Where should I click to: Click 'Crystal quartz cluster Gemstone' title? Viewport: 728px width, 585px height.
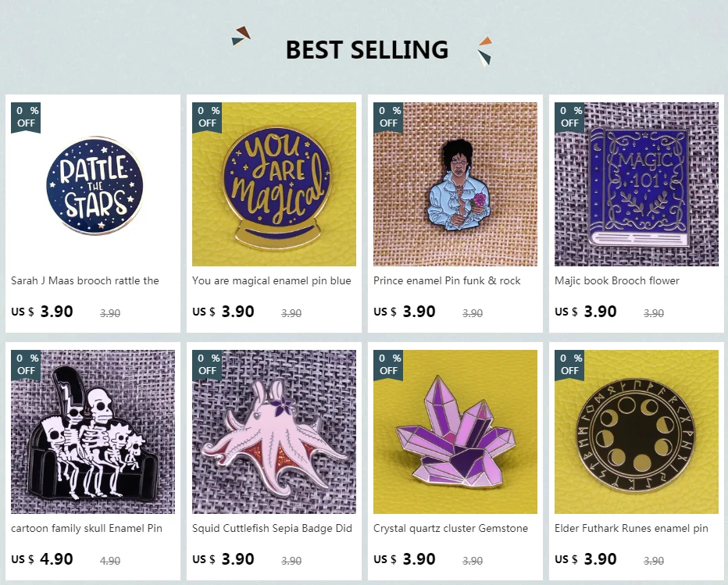click(x=451, y=529)
